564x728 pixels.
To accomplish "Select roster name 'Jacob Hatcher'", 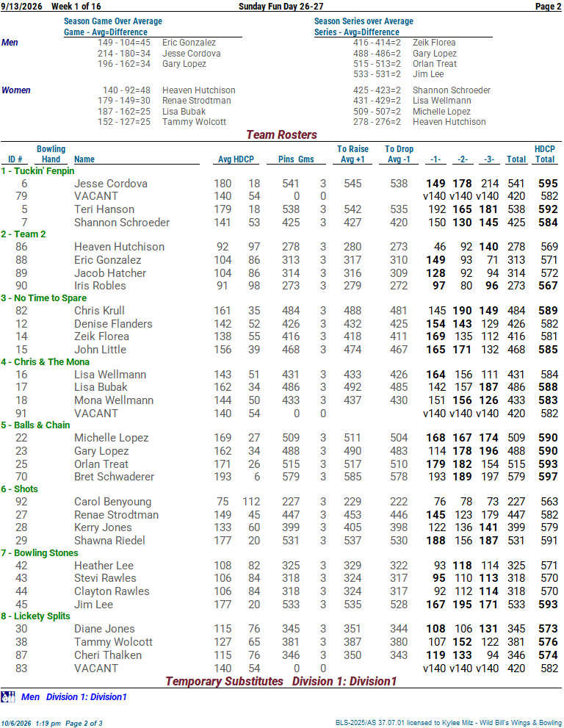I will tap(110, 273).
